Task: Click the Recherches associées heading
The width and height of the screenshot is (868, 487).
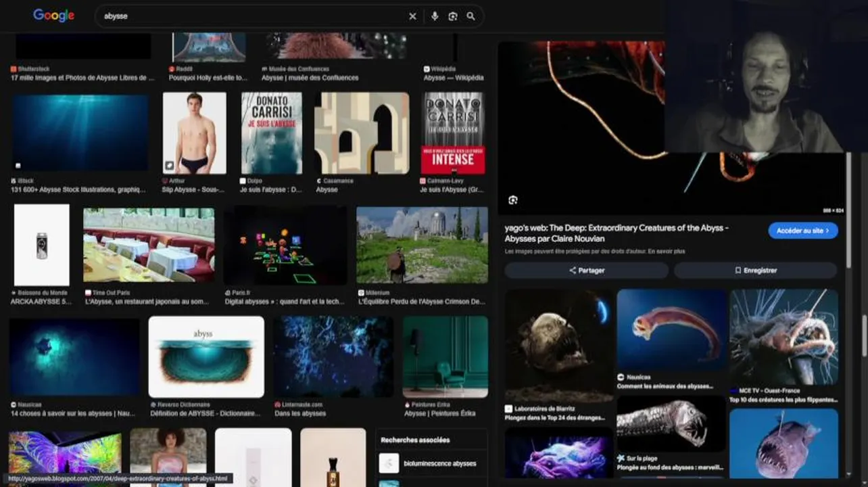Action: point(415,440)
